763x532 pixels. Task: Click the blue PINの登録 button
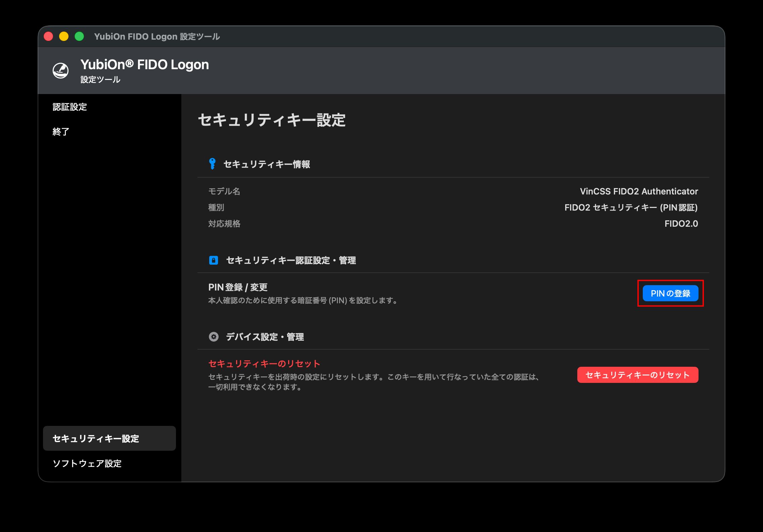coord(670,293)
